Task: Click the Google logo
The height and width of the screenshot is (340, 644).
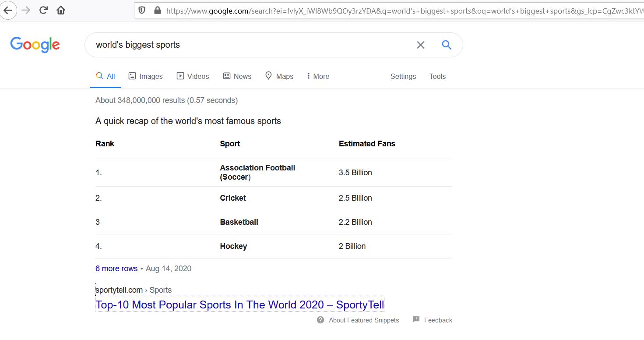Action: coord(35,45)
